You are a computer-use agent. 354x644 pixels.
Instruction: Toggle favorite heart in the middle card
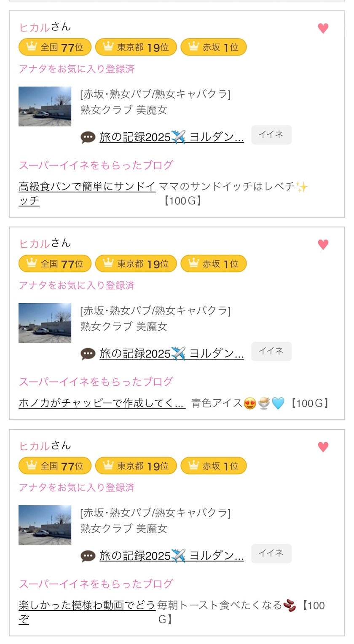tap(323, 244)
